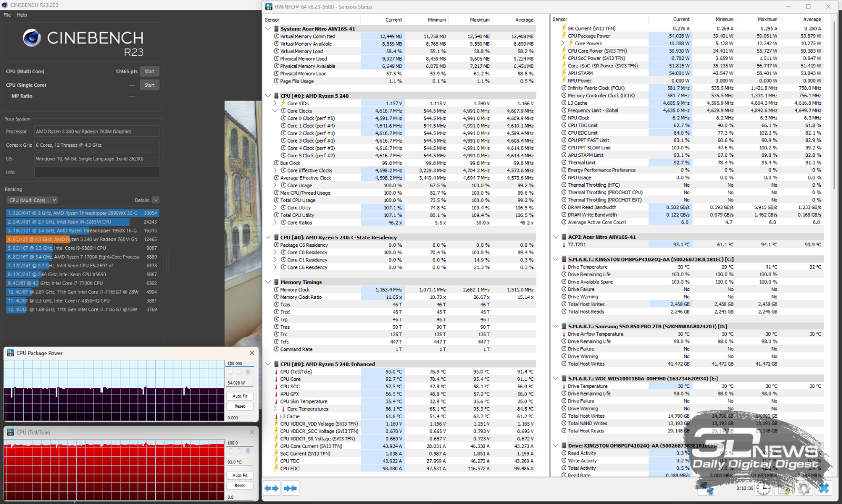Click the clock icon to reset elapsed time
This screenshot has width=842, height=504.
click(763, 488)
